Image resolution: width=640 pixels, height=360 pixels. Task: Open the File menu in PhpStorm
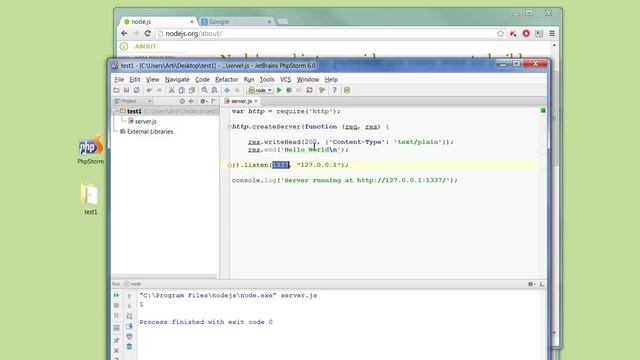[x=119, y=80]
